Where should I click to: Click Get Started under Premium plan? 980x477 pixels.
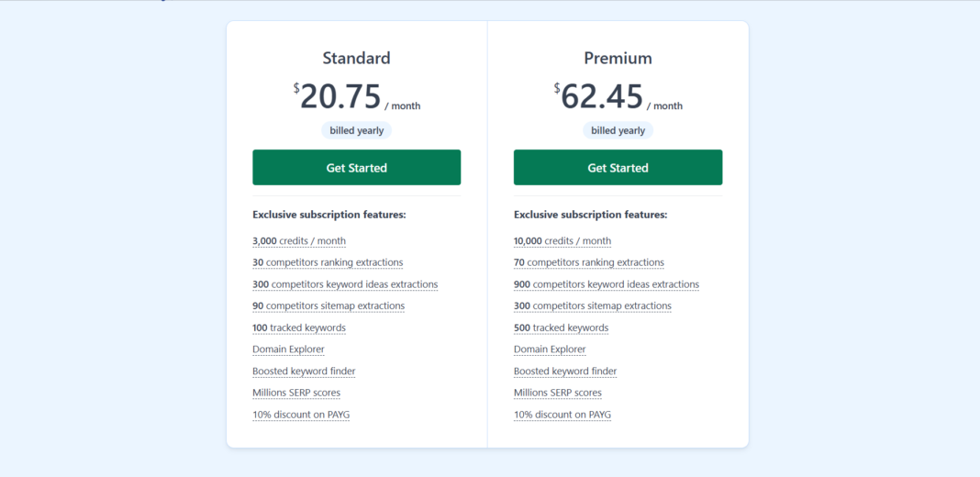coord(618,168)
